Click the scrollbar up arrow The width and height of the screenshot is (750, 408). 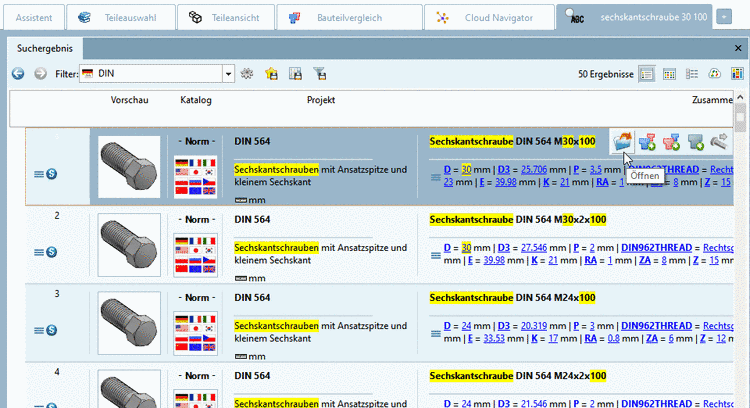point(740,97)
